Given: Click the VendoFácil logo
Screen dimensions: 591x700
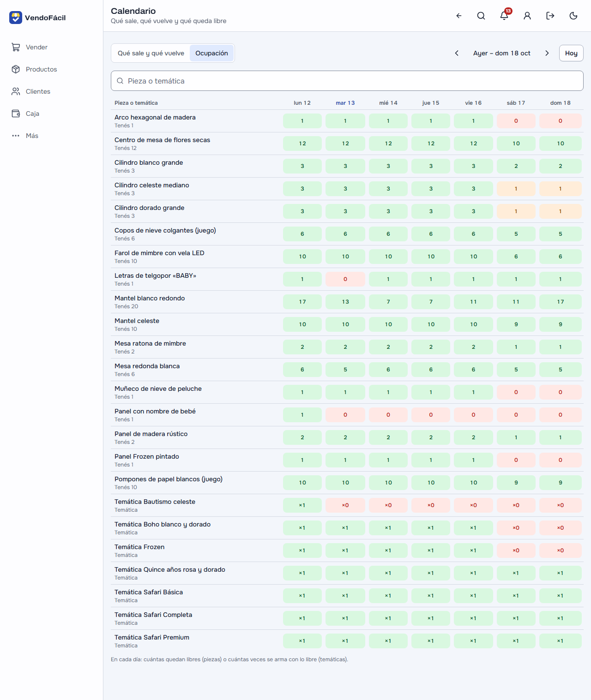Looking at the screenshot, I should pyautogui.click(x=37, y=18).
